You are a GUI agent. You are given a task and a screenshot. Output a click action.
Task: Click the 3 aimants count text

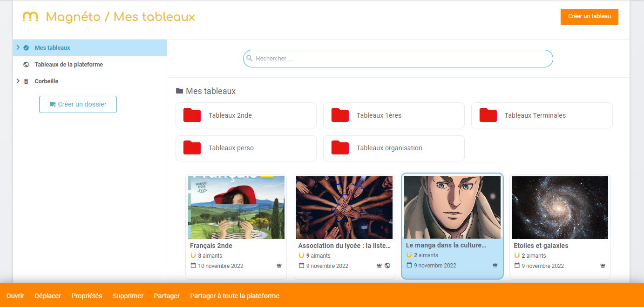point(210,256)
